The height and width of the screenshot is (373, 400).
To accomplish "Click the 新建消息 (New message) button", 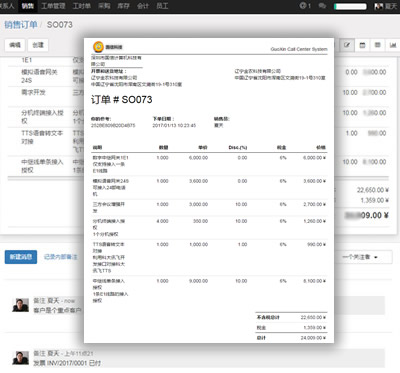I will (x=21, y=257).
